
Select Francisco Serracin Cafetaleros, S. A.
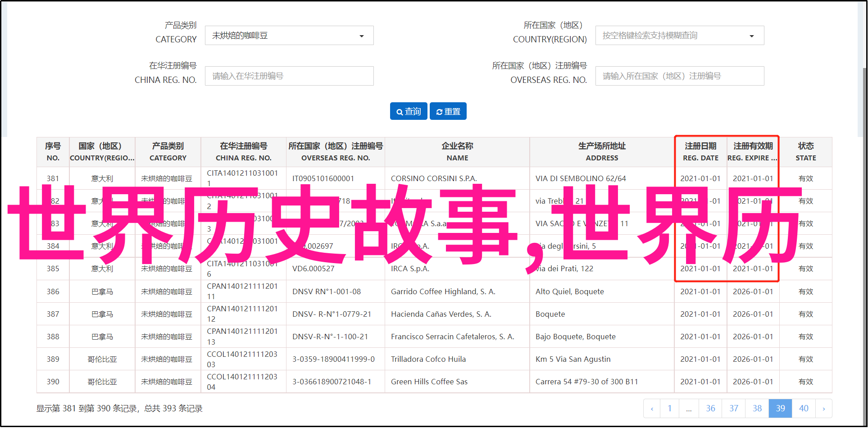point(453,337)
